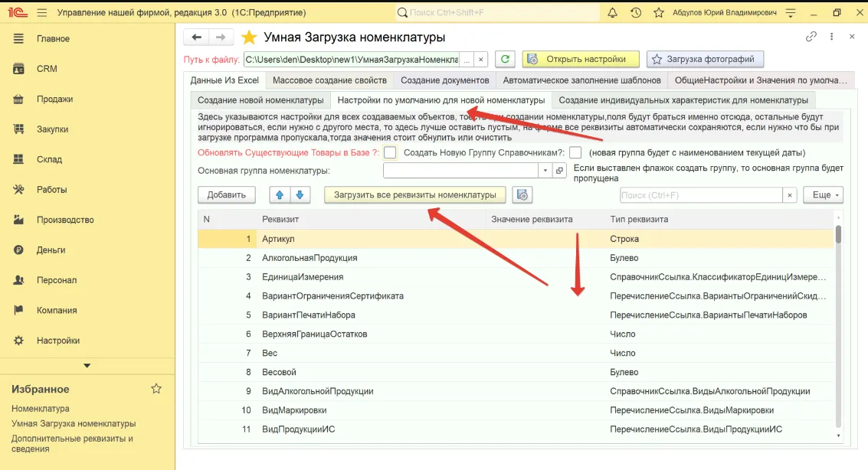Image resolution: width=868 pixels, height=470 pixels.
Task: Open the Еще dropdown menu
Action: click(x=826, y=195)
